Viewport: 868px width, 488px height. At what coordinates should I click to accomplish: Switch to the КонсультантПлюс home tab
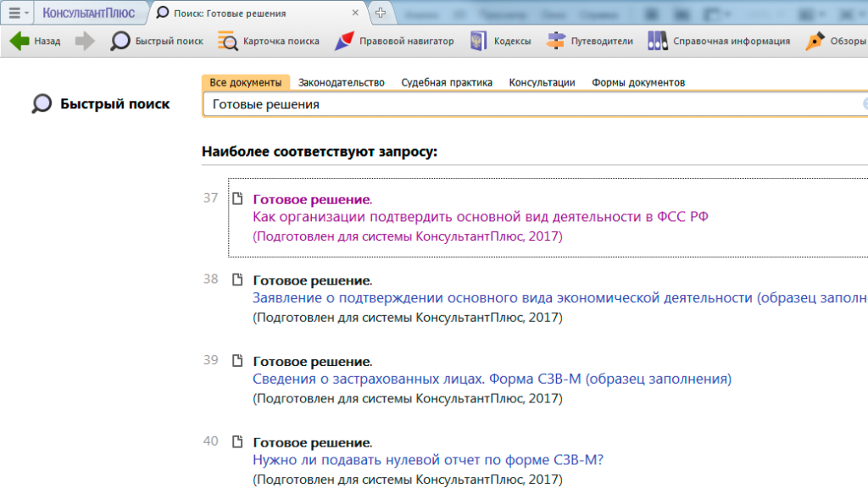pyautogui.click(x=88, y=13)
